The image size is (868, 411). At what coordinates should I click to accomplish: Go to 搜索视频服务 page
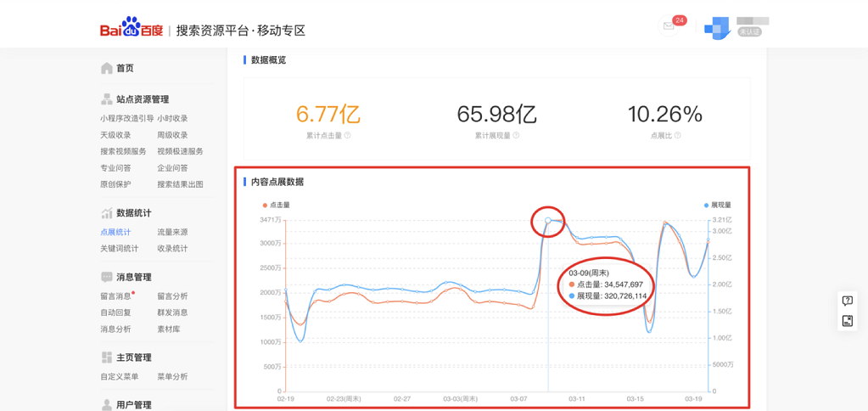click(123, 151)
